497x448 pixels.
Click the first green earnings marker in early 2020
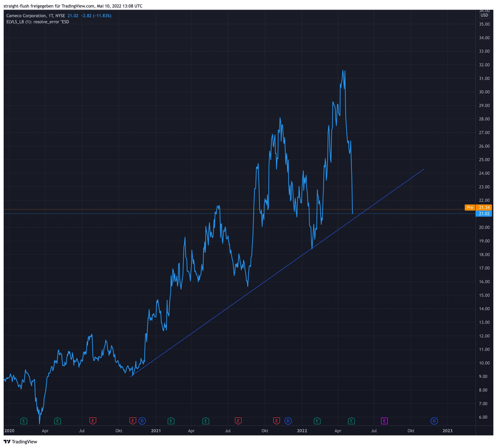click(24, 421)
